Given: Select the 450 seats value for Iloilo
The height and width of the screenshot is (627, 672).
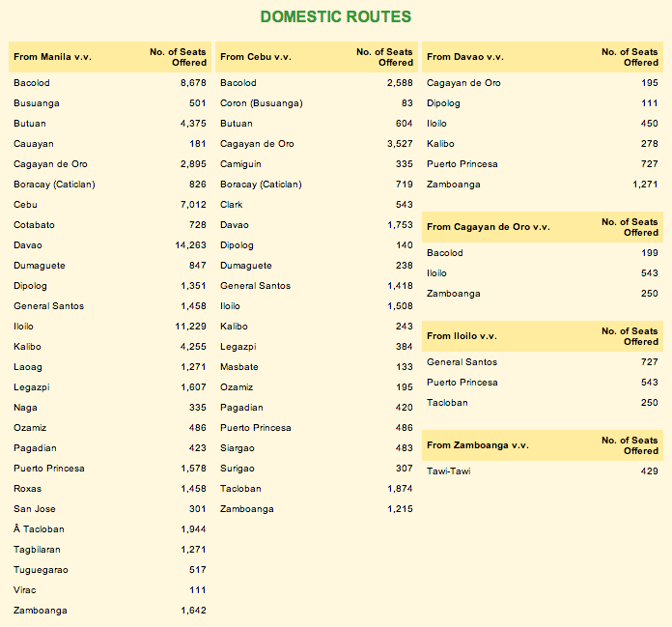Looking at the screenshot, I should pyautogui.click(x=649, y=124).
